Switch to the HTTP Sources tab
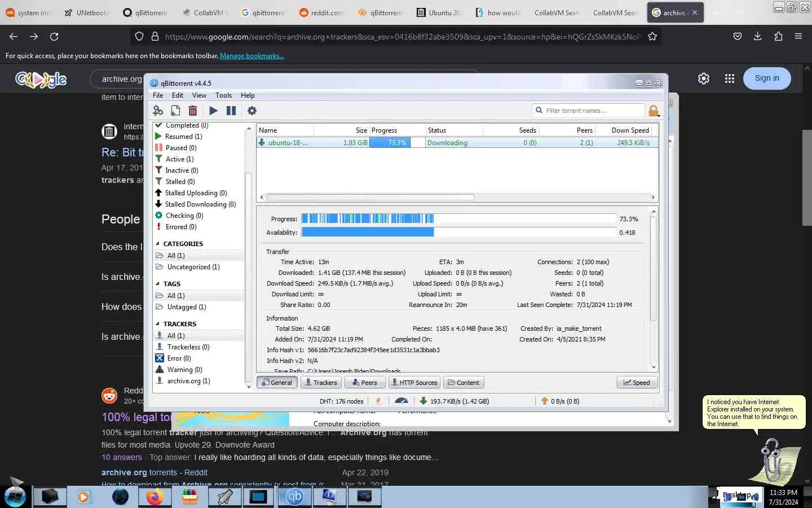The width and height of the screenshot is (812, 508). 414,383
